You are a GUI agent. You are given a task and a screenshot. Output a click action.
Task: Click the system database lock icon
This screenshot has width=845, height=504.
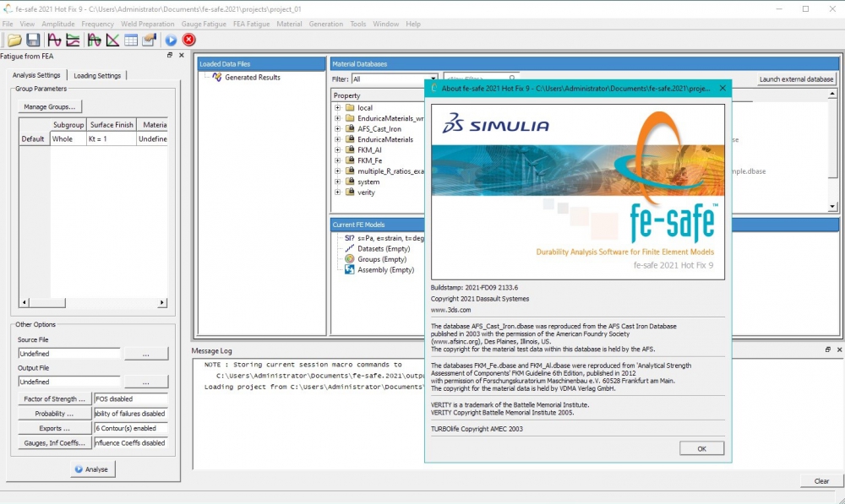[350, 182]
